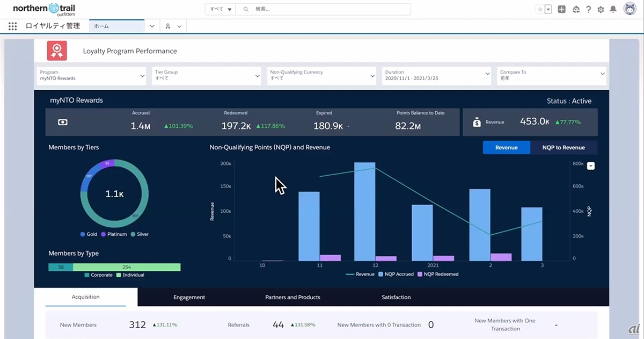Switch to the Engagement tab

[189, 297]
